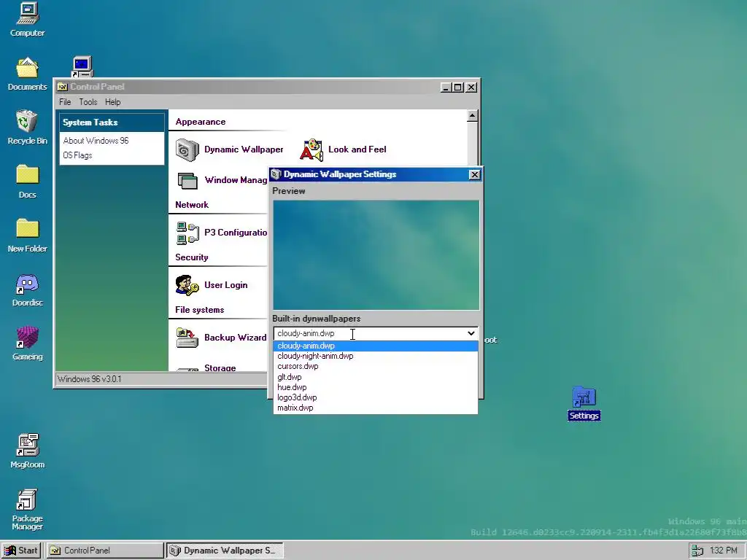
Task: Select the Settings desktop icon
Action: (x=584, y=403)
